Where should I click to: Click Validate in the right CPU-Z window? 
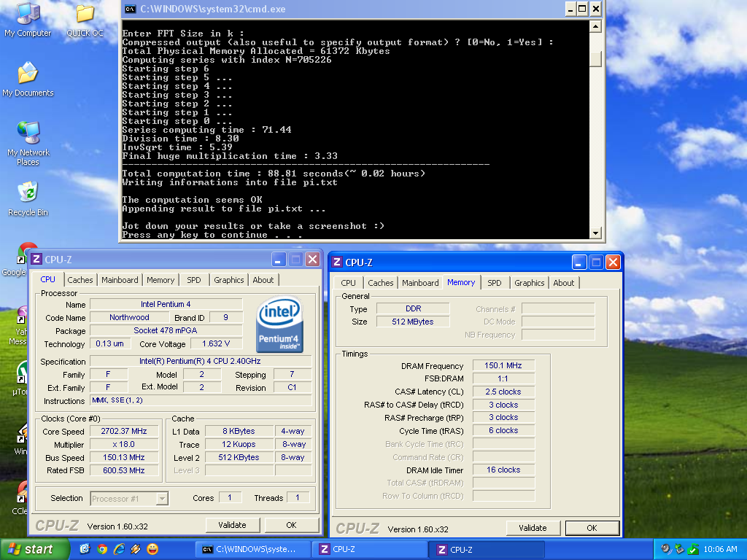point(533,528)
